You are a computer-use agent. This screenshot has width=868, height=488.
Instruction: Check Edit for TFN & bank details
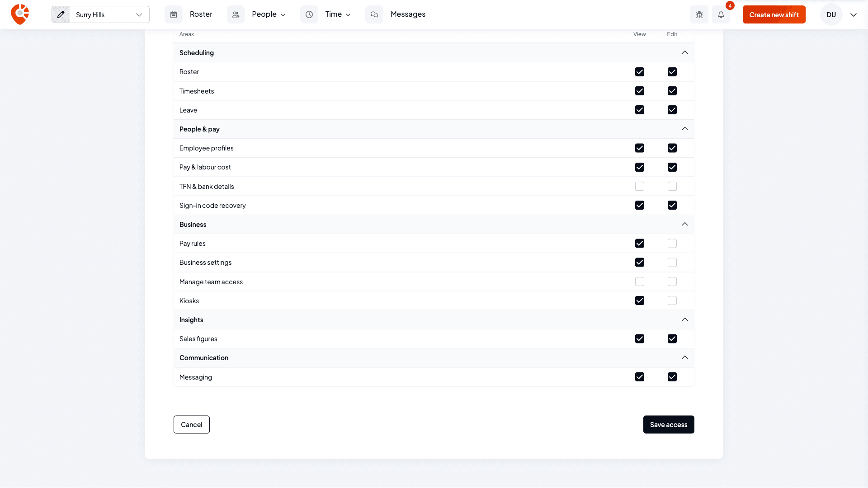[672, 186]
